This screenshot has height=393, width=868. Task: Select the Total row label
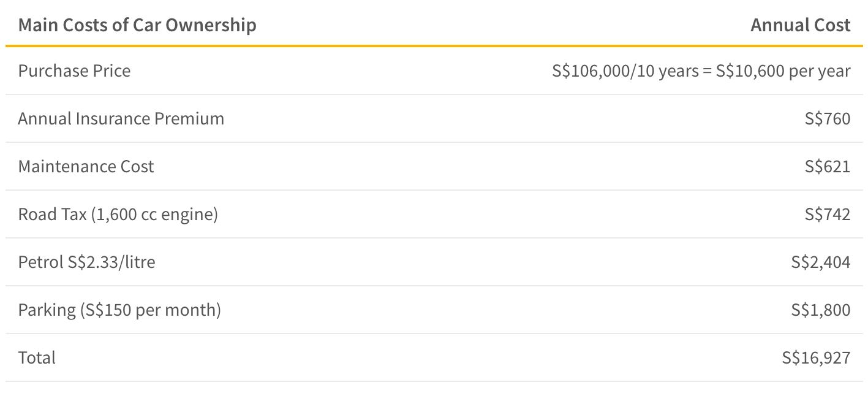click(x=37, y=357)
